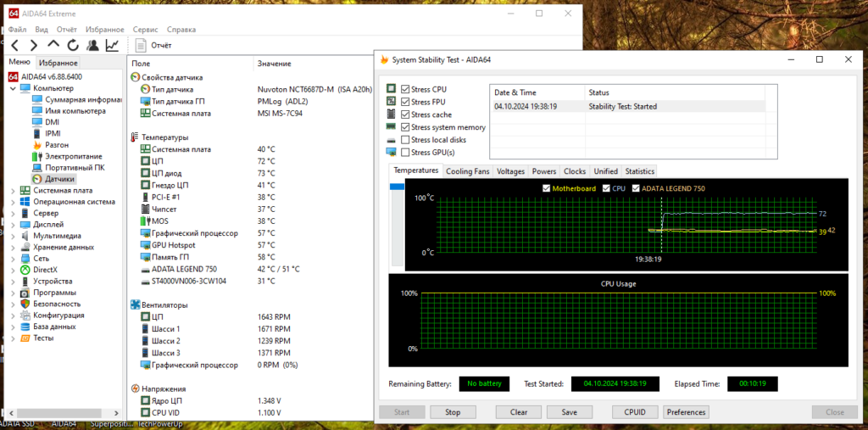This screenshot has width=868, height=430.
Task: Open the IPMI tree entry
Action: click(x=53, y=133)
